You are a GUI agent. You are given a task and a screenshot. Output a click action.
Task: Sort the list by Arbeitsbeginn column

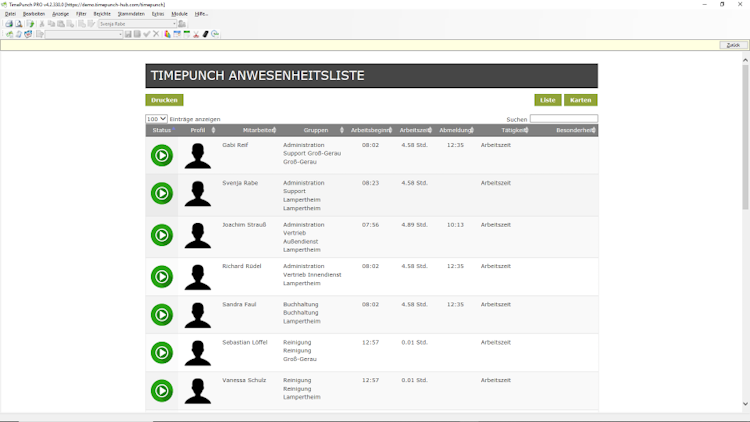pos(371,130)
